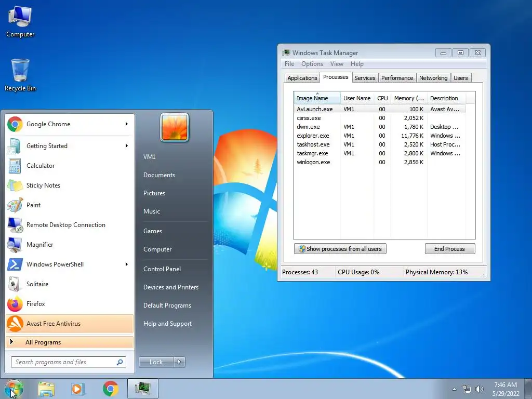Sort processes by the Description column
The width and height of the screenshot is (532, 399).
click(446, 98)
